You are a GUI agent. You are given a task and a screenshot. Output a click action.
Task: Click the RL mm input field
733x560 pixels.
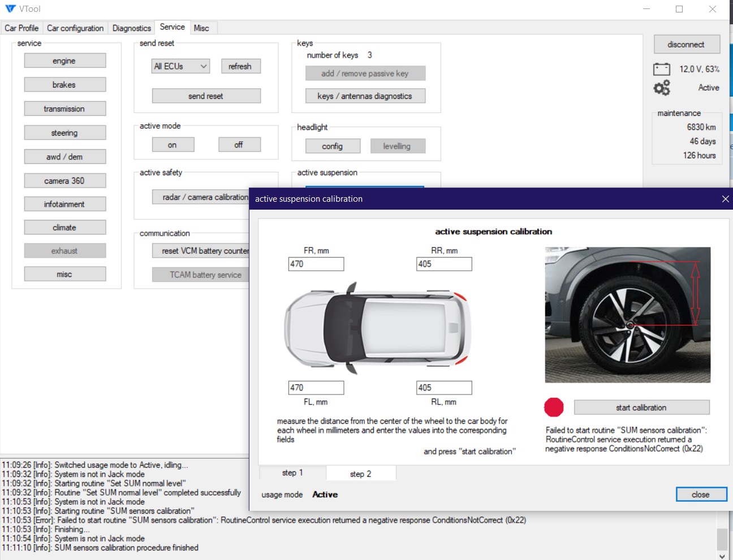[x=443, y=388]
